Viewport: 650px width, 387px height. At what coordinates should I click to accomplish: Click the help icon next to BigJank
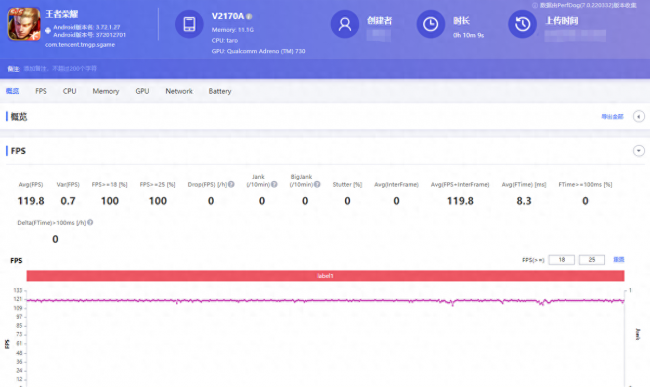317,184
